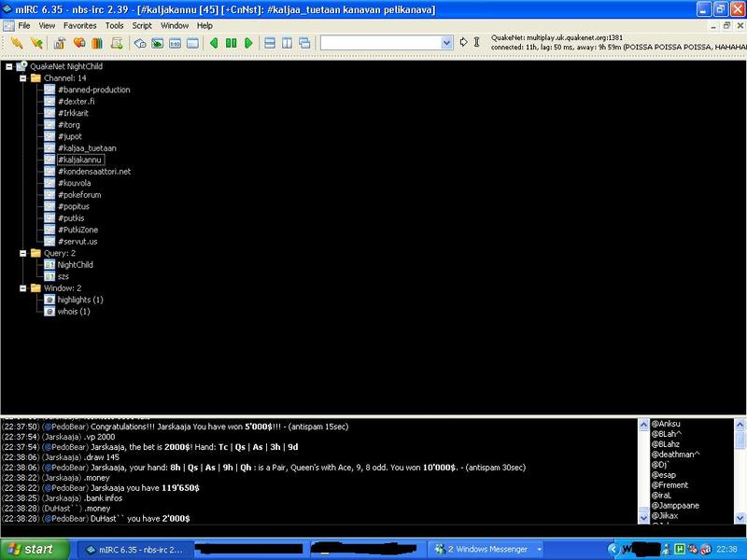Screen dimensions: 747x560
Task: Open the Favorites menu
Action: coord(78,25)
